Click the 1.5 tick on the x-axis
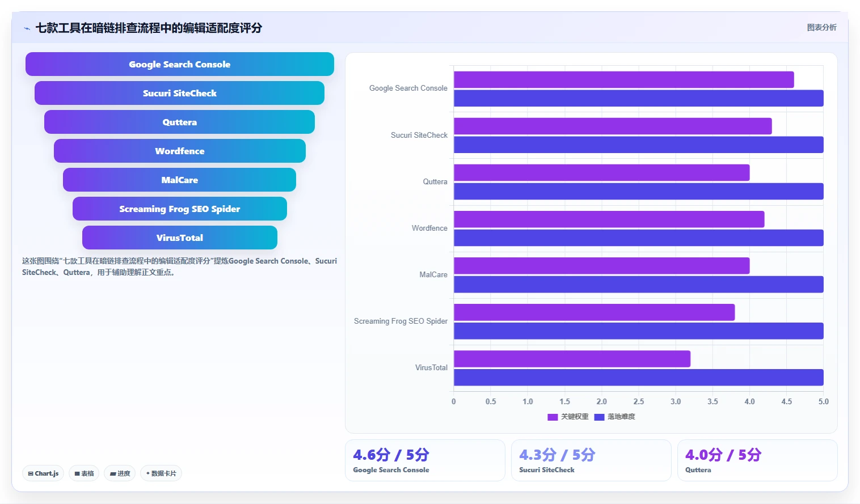 tap(565, 401)
